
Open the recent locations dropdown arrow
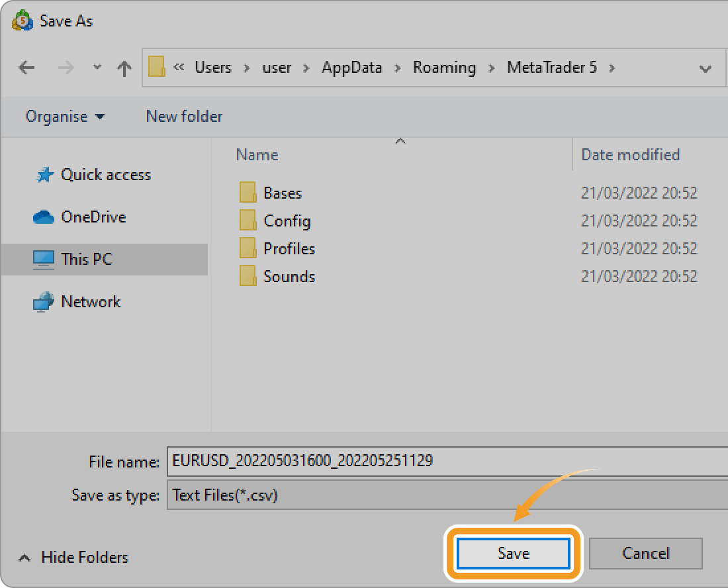pos(97,68)
